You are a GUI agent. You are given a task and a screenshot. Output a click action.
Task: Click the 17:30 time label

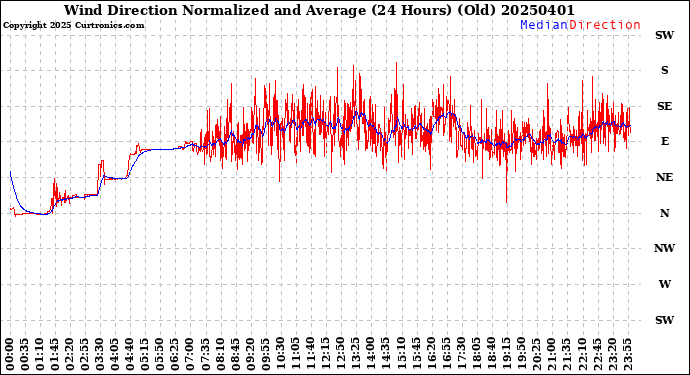pos(461,354)
